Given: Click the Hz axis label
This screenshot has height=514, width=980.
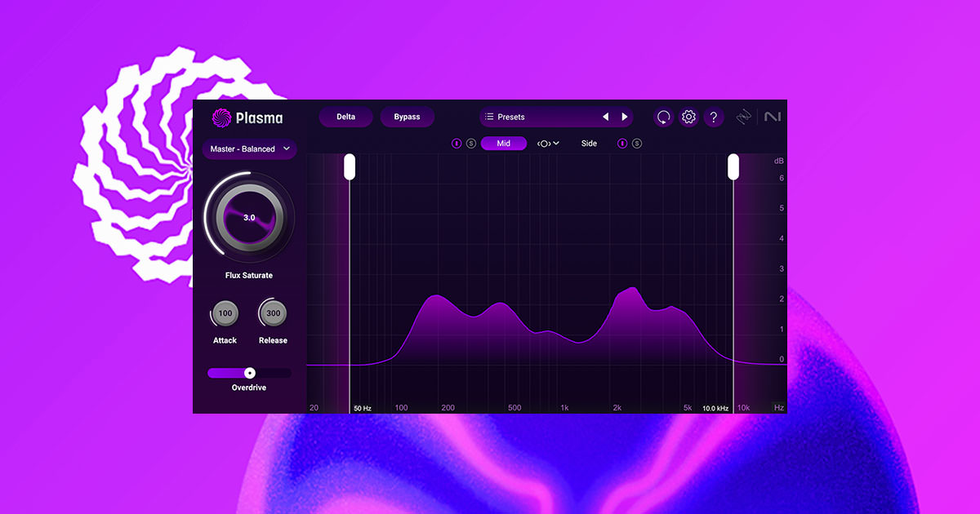Looking at the screenshot, I should (779, 407).
